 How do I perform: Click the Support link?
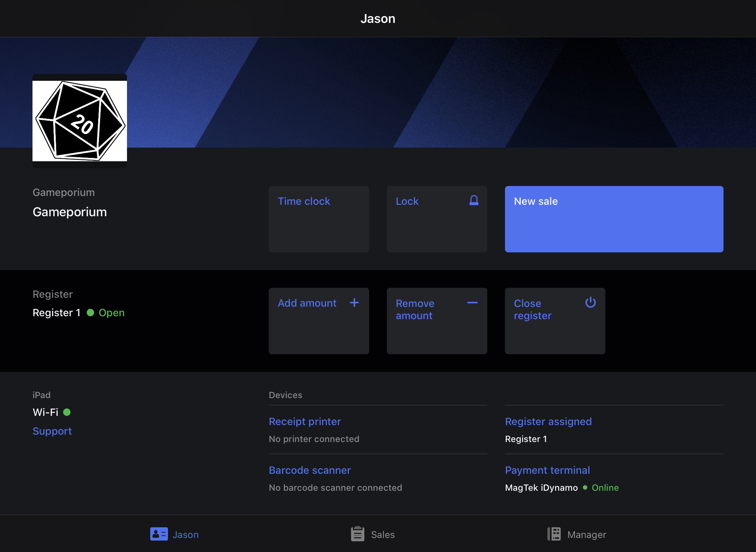pos(52,431)
